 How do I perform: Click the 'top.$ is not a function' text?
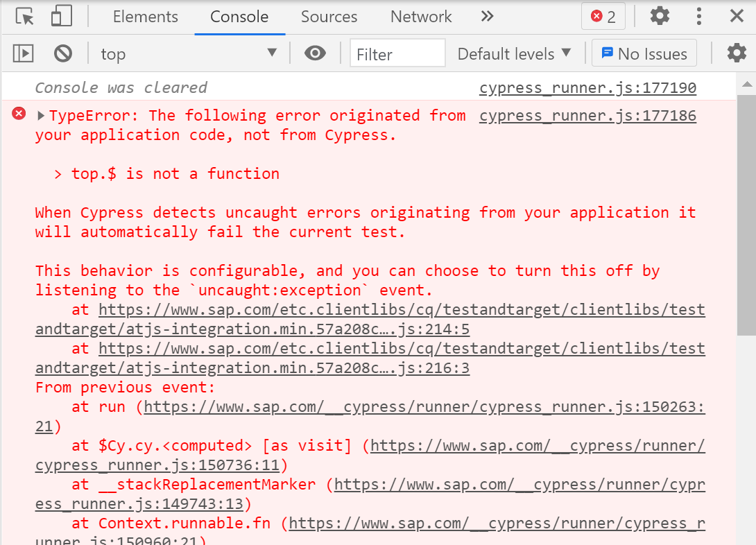(175, 173)
